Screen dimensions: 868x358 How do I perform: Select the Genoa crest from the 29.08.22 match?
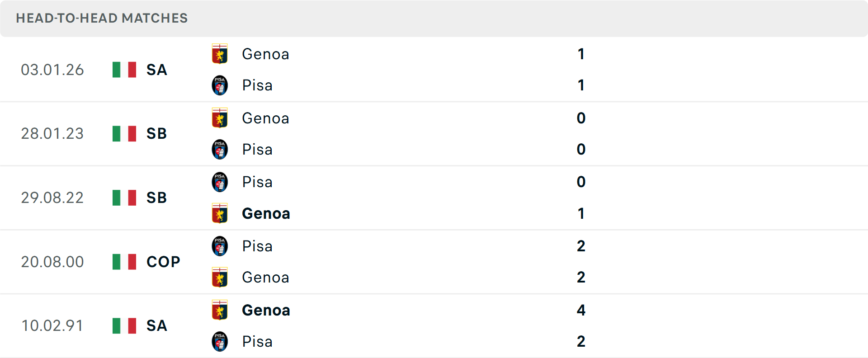point(220,214)
